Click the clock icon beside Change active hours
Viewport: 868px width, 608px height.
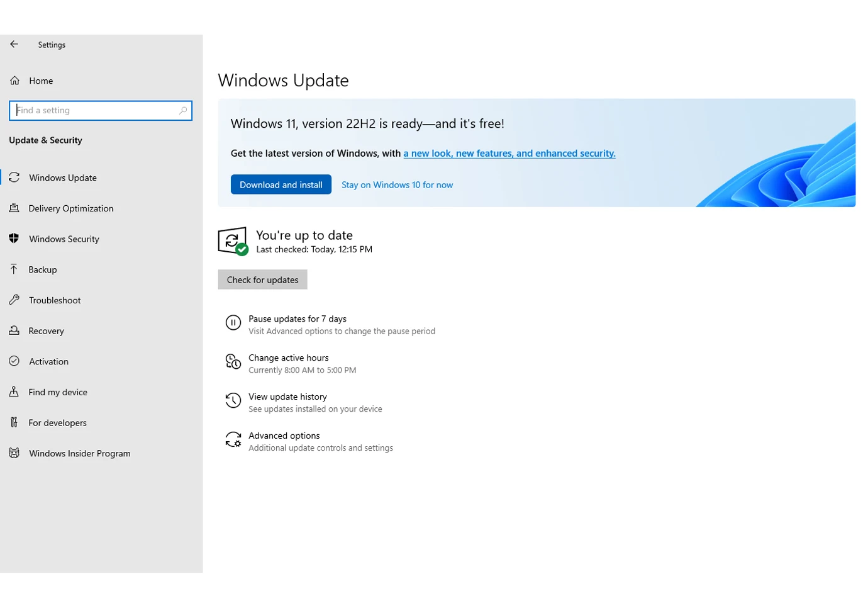233,361
